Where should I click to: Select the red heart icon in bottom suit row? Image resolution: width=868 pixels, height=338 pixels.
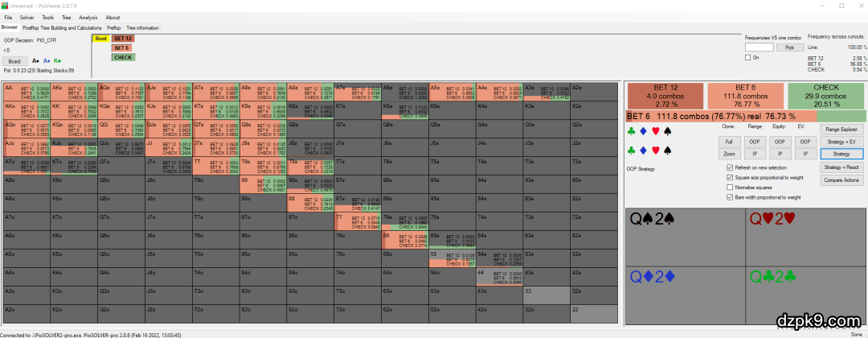(655, 150)
